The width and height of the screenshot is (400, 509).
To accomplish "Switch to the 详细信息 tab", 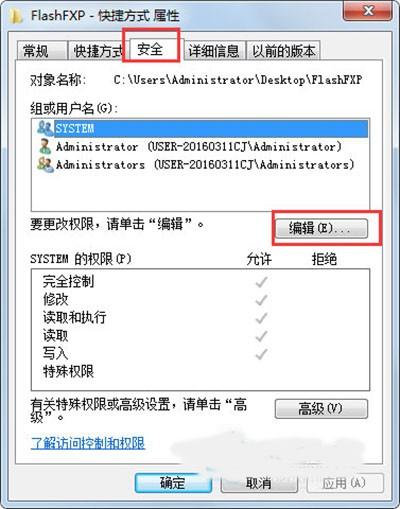I will tap(213, 51).
